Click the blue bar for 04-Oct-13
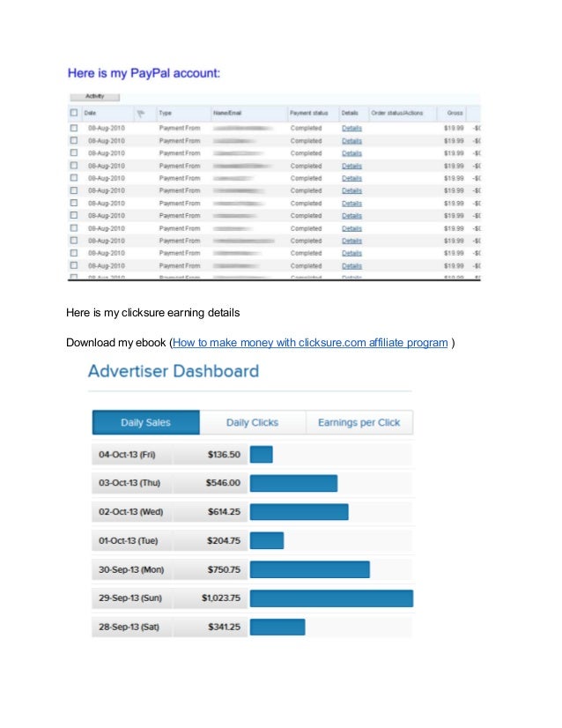The image size is (562, 728). pyautogui.click(x=262, y=455)
